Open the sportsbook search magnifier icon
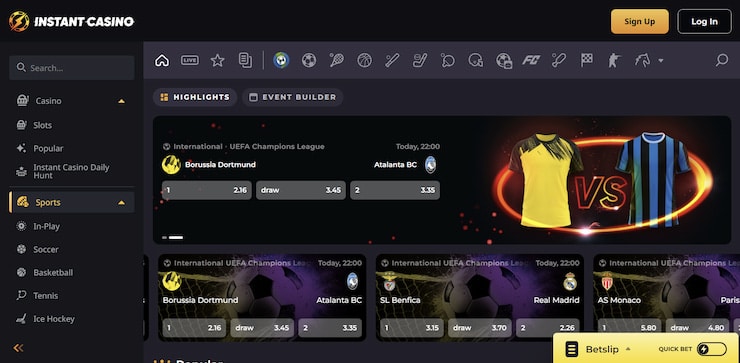This screenshot has width=740, height=363. click(722, 60)
